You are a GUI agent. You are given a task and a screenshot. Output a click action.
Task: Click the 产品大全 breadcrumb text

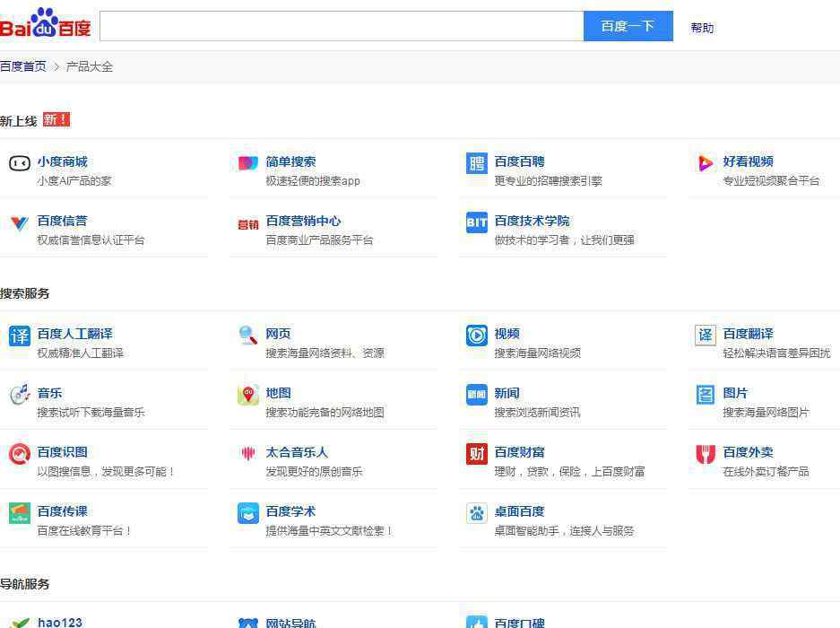[90, 66]
